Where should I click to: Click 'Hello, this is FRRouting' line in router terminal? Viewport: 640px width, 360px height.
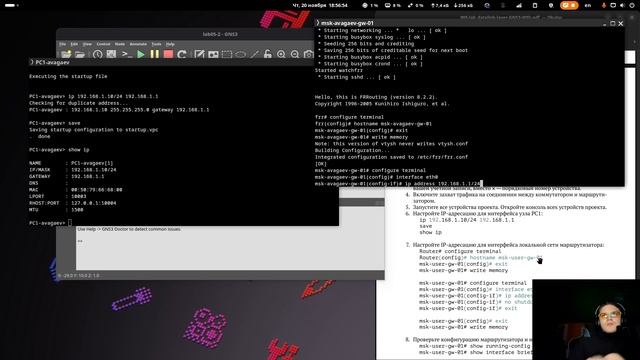(x=376, y=97)
